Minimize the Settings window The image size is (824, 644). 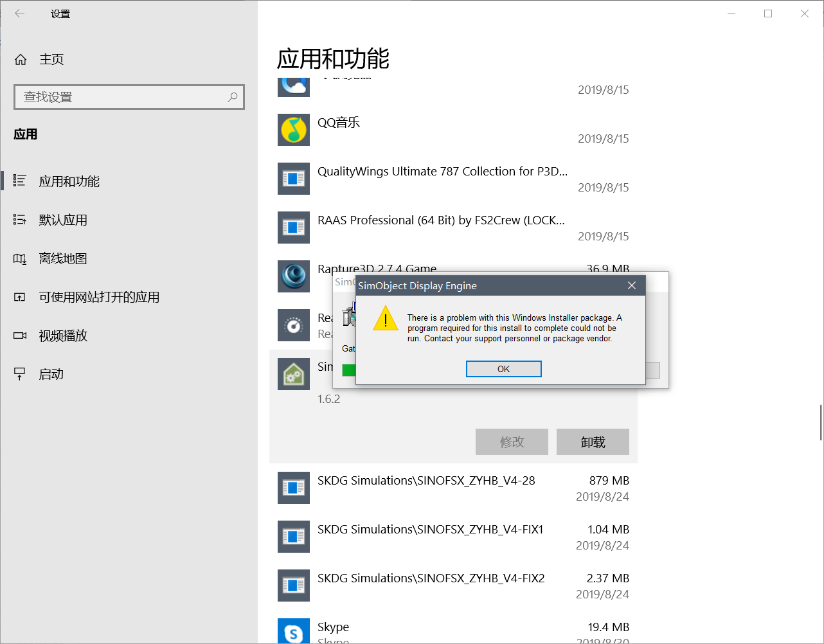click(x=731, y=13)
